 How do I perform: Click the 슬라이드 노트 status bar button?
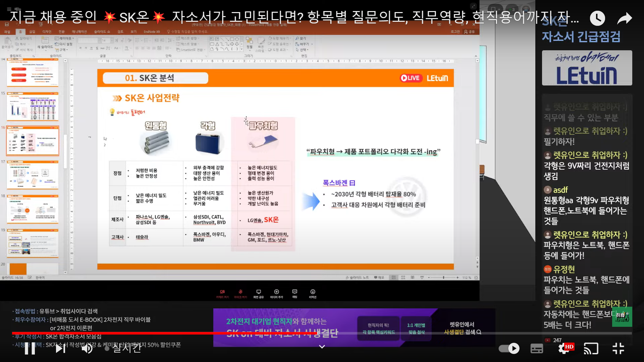click(x=357, y=278)
